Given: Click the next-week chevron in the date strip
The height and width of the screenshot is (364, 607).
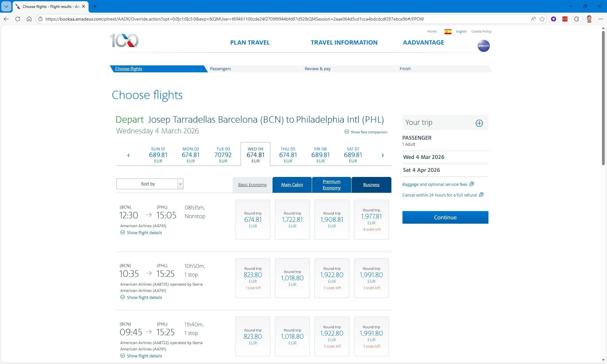Looking at the screenshot, I should click(x=383, y=155).
